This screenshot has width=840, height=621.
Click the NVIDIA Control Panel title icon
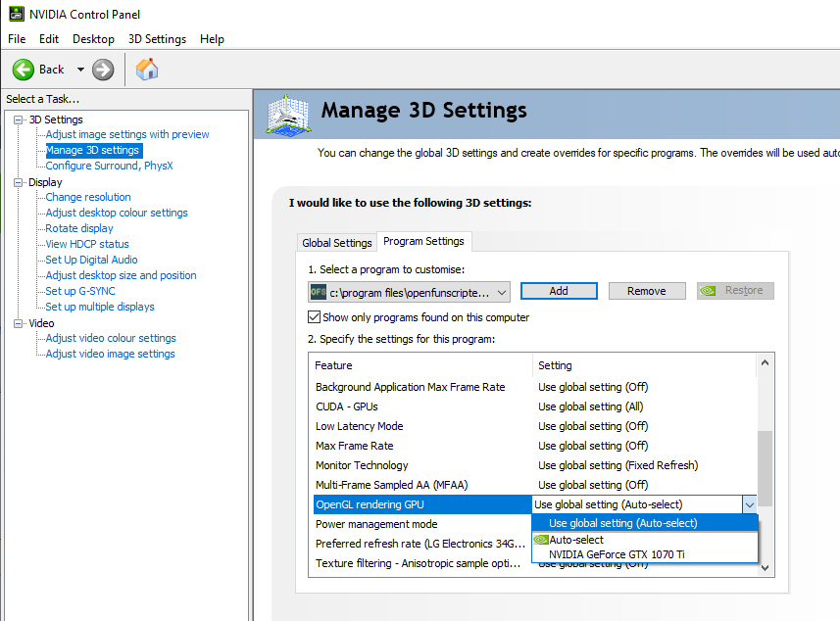pyautogui.click(x=16, y=14)
